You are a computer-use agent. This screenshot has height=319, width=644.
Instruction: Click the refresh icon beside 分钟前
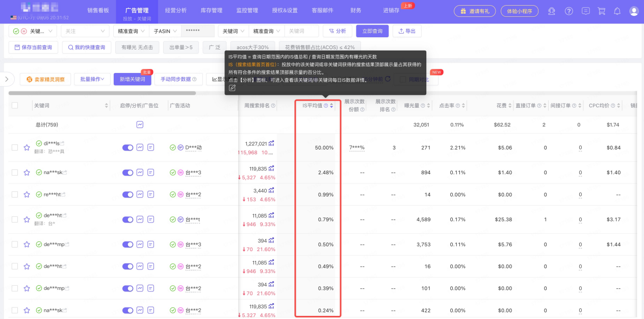point(388,79)
